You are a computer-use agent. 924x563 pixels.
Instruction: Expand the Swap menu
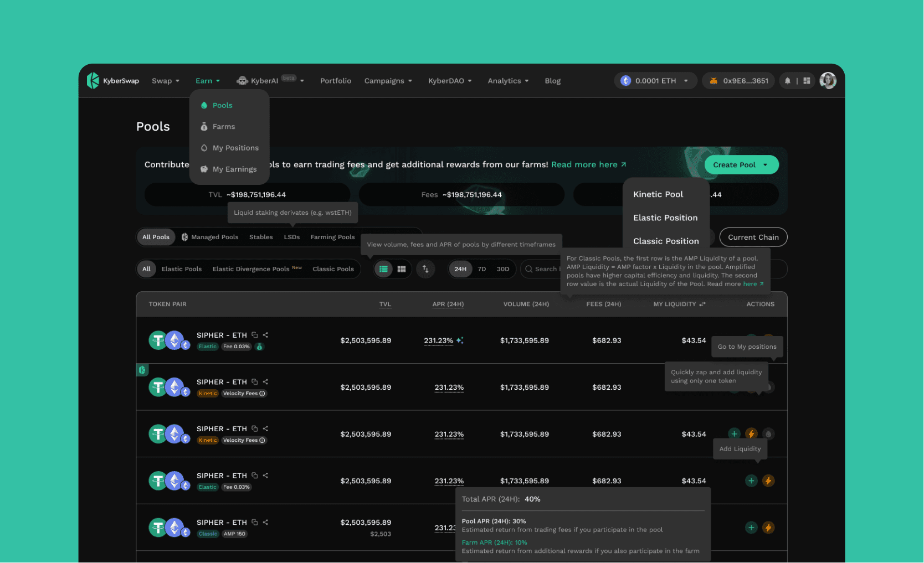tap(166, 81)
